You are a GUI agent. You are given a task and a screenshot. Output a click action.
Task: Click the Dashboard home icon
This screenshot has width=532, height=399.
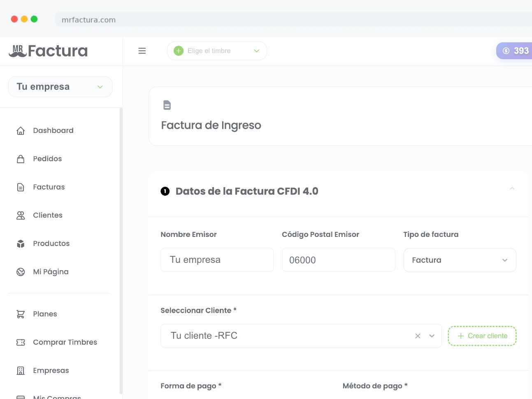click(21, 131)
